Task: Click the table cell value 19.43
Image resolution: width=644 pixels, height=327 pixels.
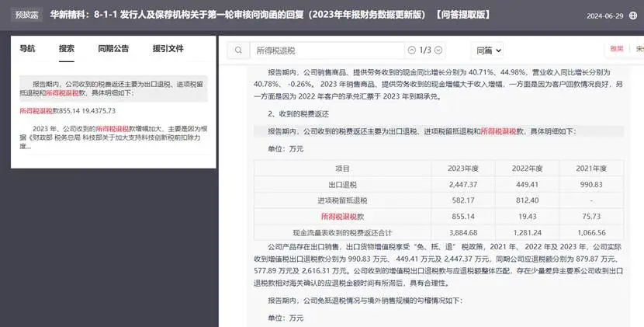Action: (527, 217)
